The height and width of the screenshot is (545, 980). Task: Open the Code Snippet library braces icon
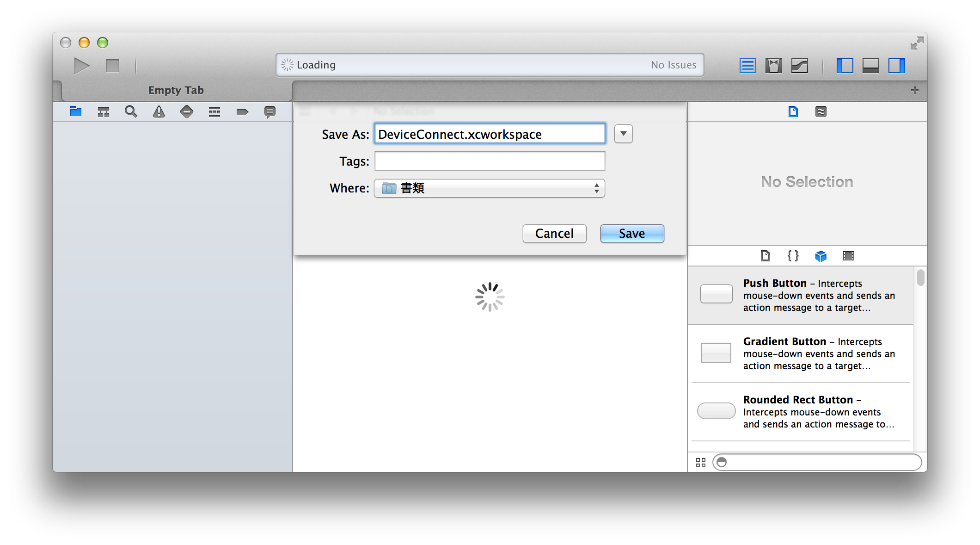tap(793, 256)
